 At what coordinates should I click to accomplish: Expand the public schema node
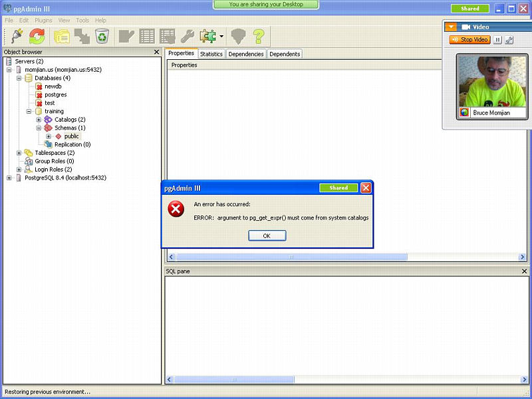(49, 136)
